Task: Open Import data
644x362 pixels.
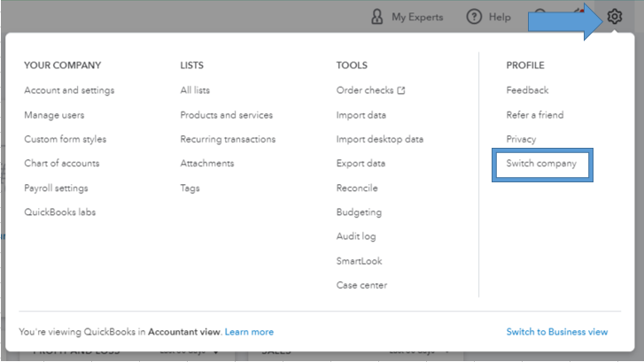Action: click(x=361, y=115)
